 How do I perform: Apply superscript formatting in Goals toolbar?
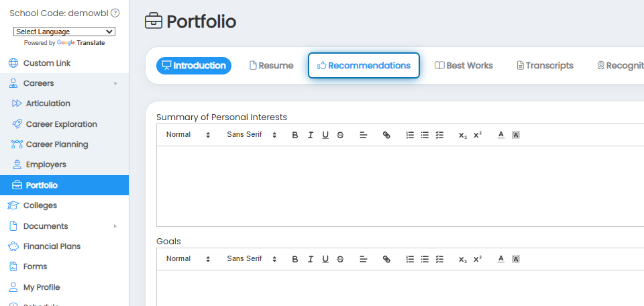[x=477, y=259]
